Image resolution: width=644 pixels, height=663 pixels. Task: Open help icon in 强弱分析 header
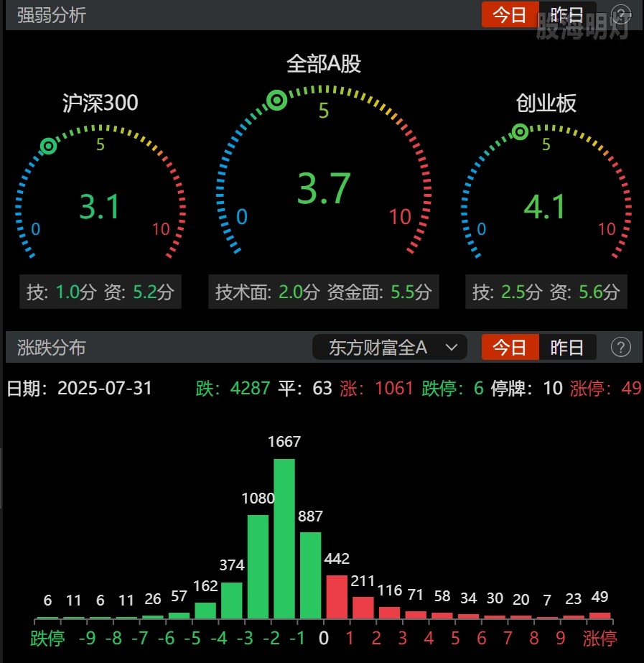(x=622, y=15)
